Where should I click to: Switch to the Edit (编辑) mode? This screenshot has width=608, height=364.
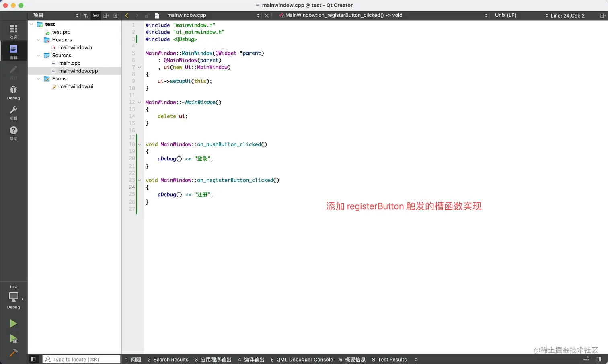click(x=13, y=51)
